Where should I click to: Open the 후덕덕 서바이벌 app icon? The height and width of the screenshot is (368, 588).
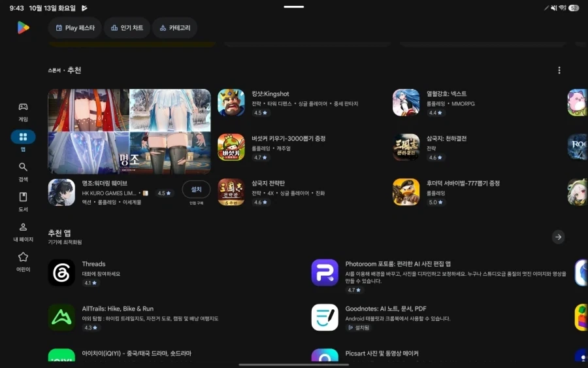(x=406, y=192)
